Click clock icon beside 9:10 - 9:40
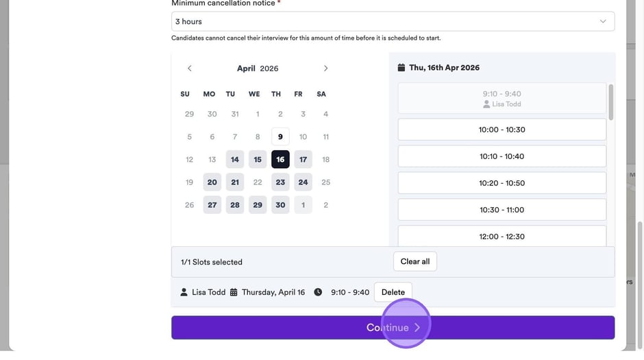Image resolution: width=644 pixels, height=360 pixels. (318, 292)
